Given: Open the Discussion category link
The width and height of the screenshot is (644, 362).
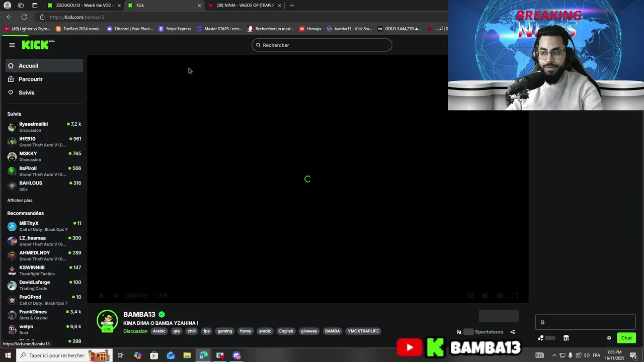Looking at the screenshot, I should tap(135, 331).
